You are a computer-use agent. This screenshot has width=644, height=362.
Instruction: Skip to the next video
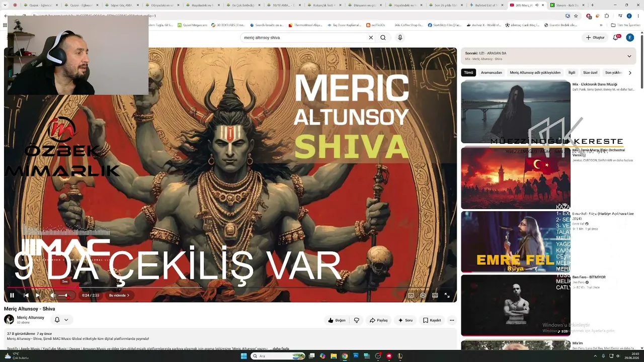(x=38, y=295)
